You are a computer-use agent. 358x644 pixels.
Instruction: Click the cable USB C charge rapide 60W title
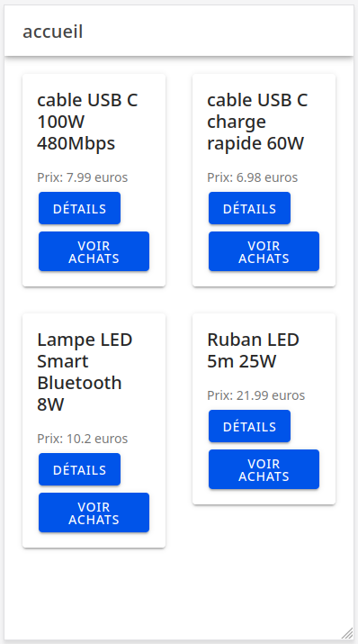pyautogui.click(x=257, y=122)
